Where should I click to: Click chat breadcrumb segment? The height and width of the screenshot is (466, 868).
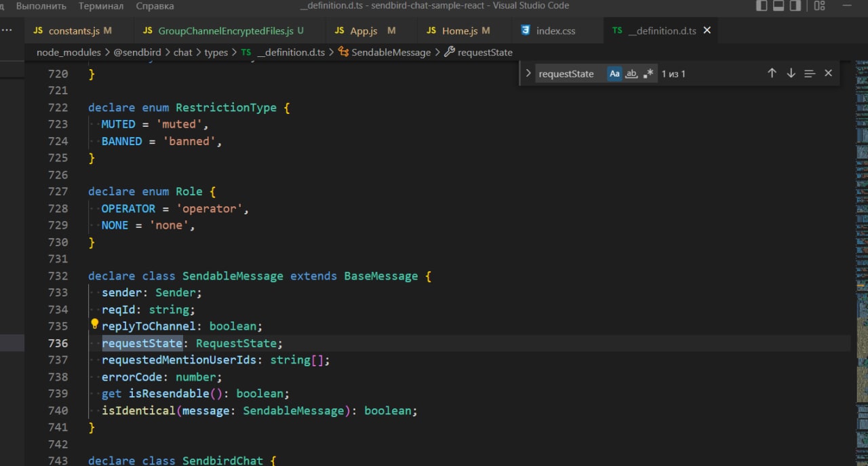pos(183,52)
